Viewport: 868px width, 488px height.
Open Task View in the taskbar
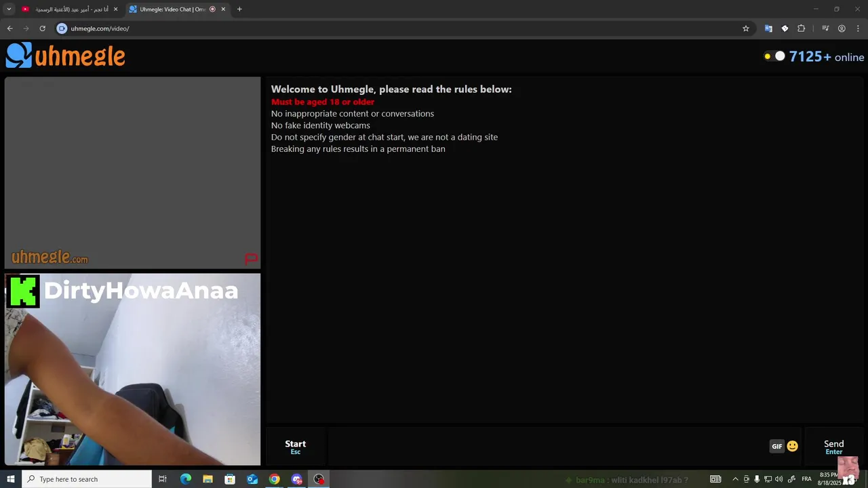pos(163,479)
